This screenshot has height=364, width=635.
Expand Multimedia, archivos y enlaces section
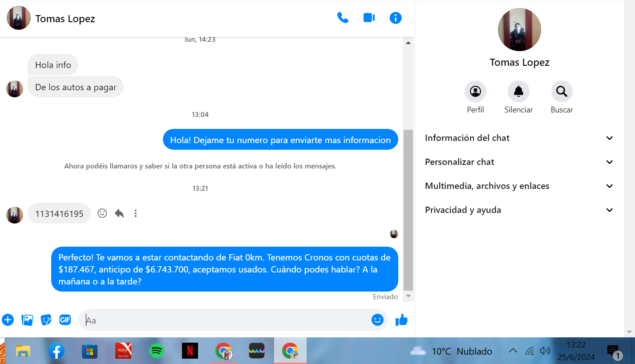point(519,186)
